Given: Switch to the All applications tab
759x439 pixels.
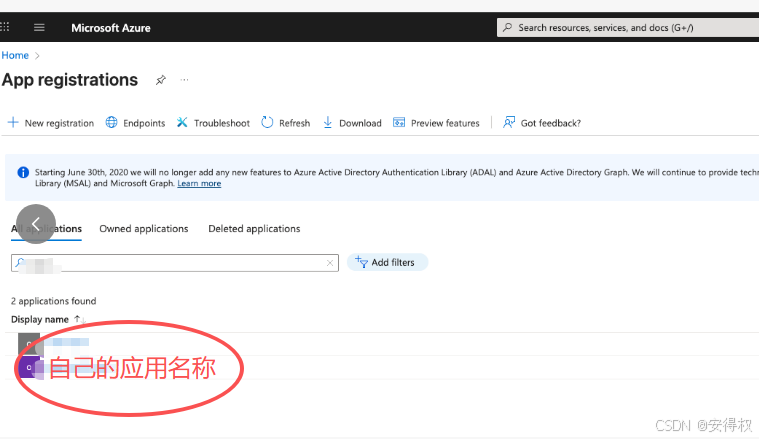Looking at the screenshot, I should coord(46,228).
